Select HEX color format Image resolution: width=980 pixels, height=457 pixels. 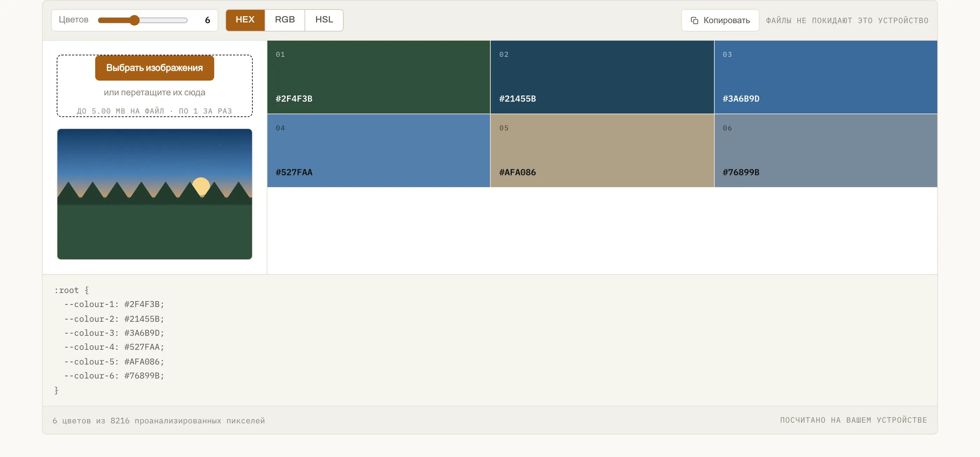[245, 20]
